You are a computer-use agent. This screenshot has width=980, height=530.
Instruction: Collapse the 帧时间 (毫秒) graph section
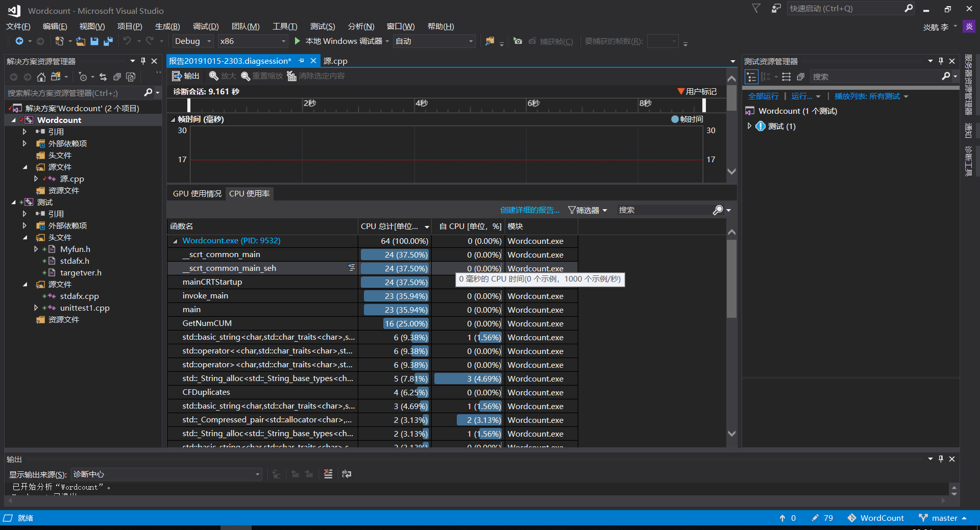click(x=173, y=120)
